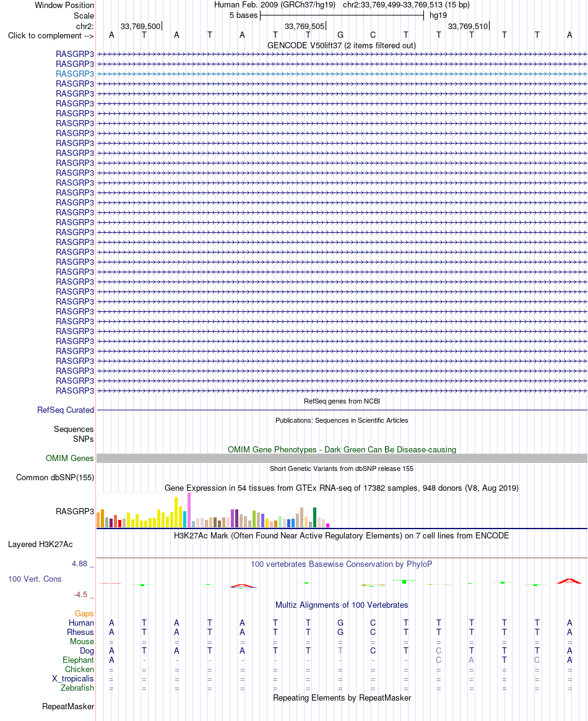Screen dimensions: 588x721
Task: Open 'Repeating Elements by RepeatMasker' title
Action: click(342, 699)
